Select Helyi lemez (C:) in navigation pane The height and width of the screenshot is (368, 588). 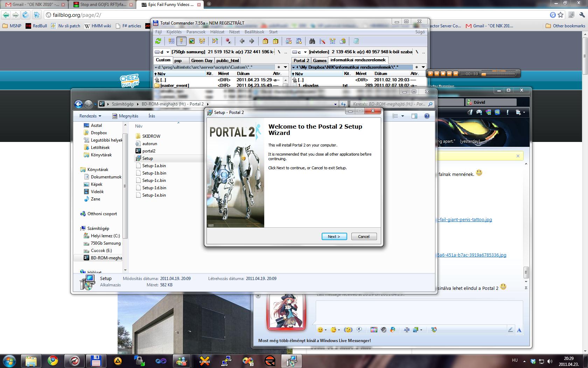pyautogui.click(x=105, y=236)
